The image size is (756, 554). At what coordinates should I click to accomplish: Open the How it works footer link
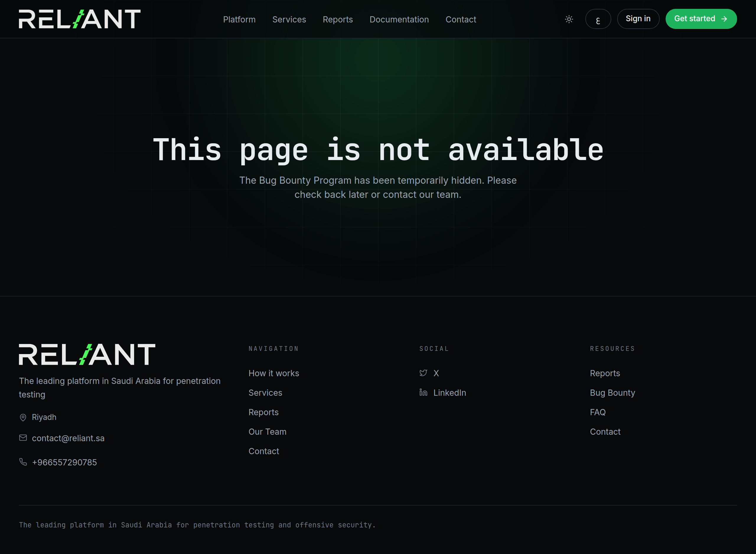273,373
